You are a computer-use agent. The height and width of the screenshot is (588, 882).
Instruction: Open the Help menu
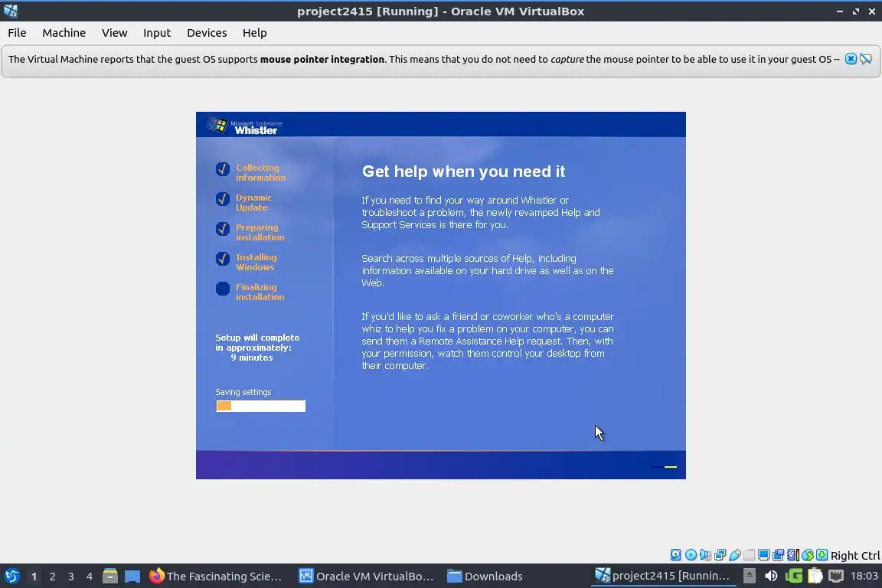tap(254, 33)
